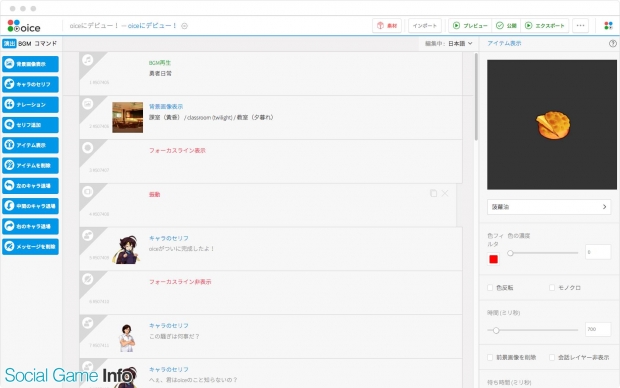Click the 時間(ミリ秒) slider handle
Viewport: 620px width, 388px height.
pos(496,330)
